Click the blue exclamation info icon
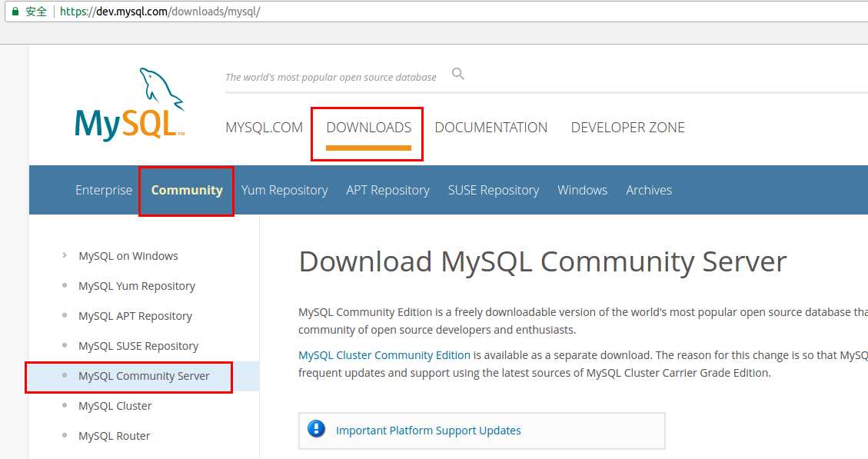This screenshot has width=868, height=459. 316,429
